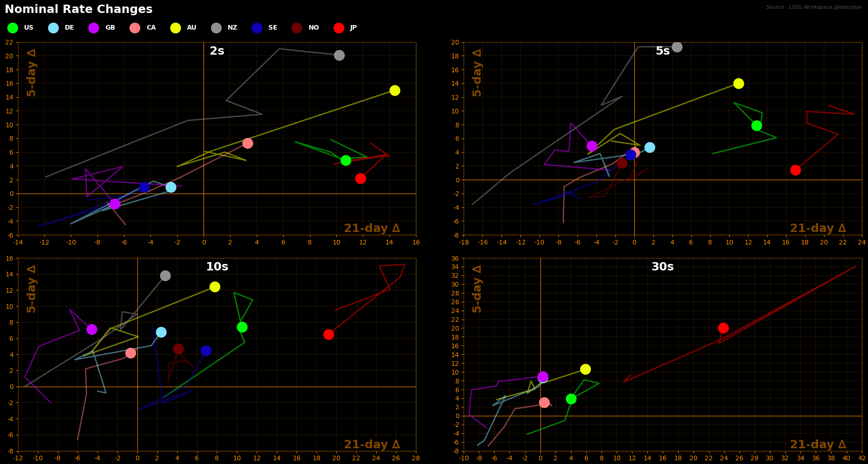Click the light blue DE legend circle
868x464 pixels.
[53, 28]
